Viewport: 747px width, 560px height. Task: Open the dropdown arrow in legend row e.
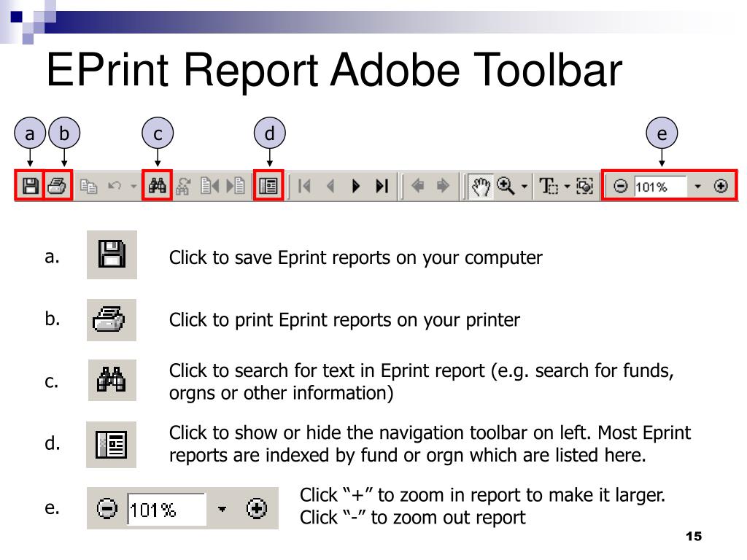click(222, 509)
